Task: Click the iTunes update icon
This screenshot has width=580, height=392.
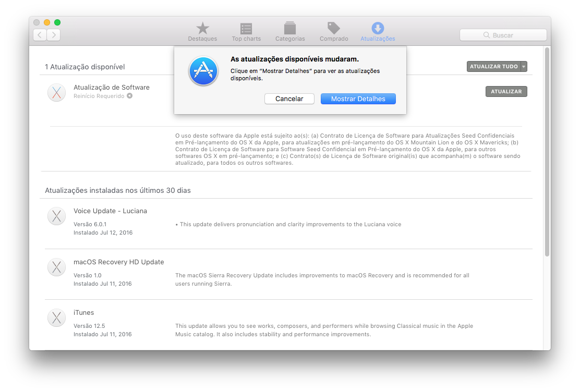Action: coord(57,317)
